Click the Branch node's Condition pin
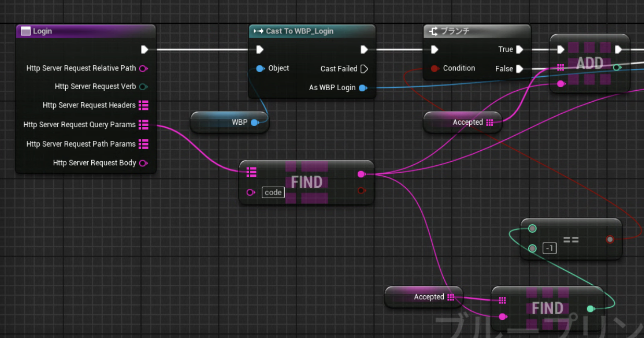This screenshot has height=338, width=644. coord(434,68)
